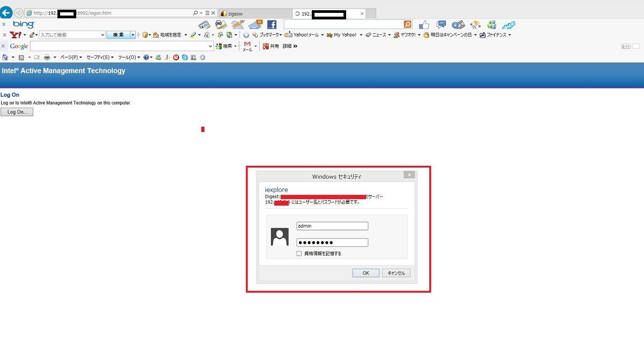Click the orange Bing search button
Image resolution: width=644 pixels, height=350 pixels.
pos(408,25)
